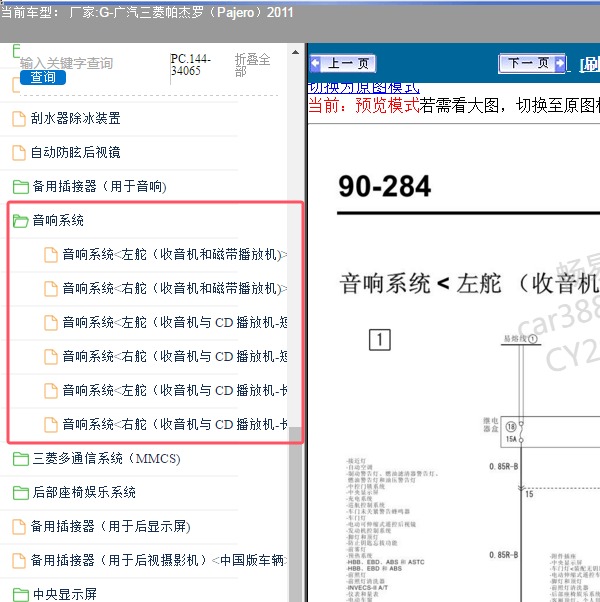Click file icon beside 备用插接器（用于后视摄影机）
The height and width of the screenshot is (602, 600).
coord(19,561)
